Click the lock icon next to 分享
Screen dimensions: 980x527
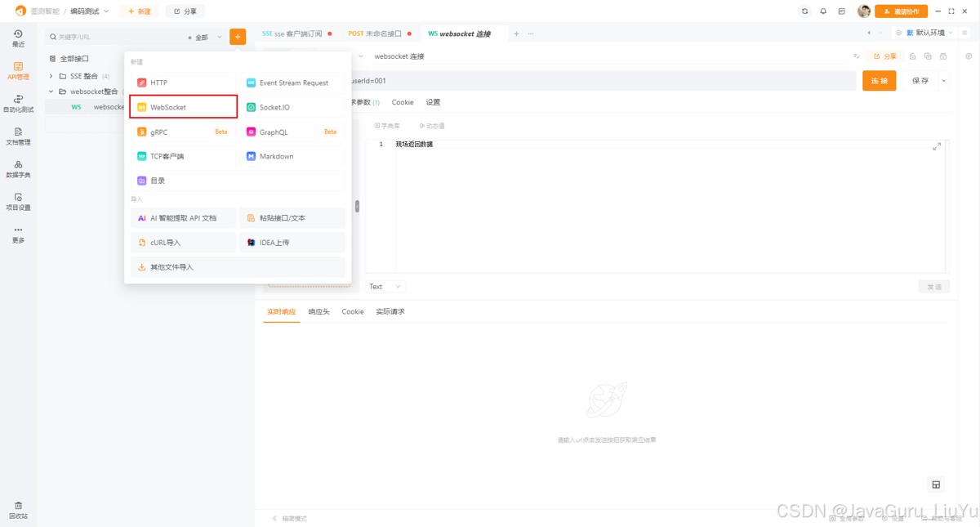[x=913, y=56]
